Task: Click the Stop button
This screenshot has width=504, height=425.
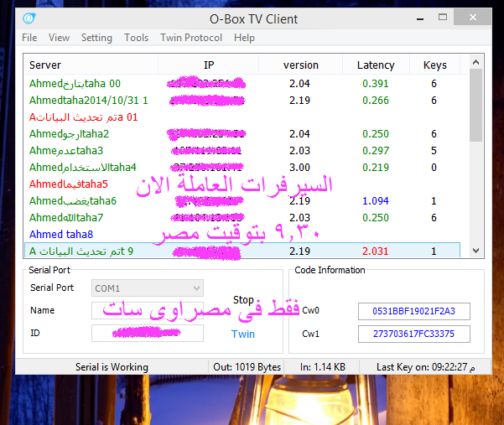Action: coord(243,300)
